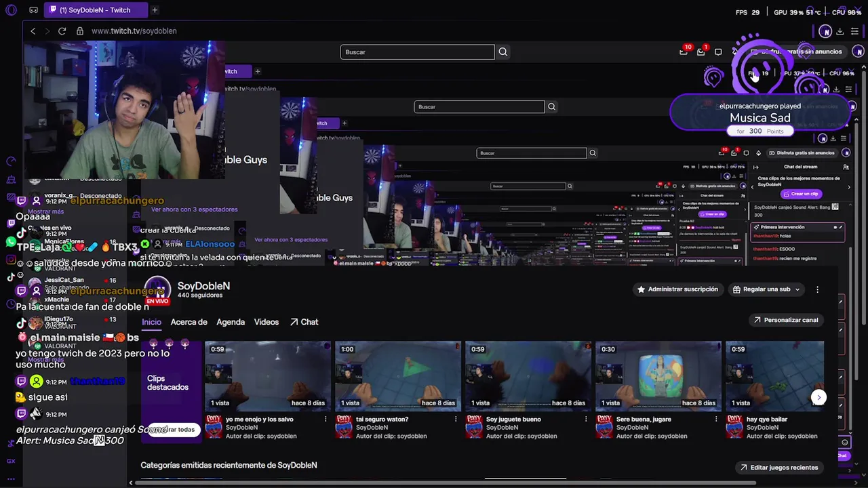Open the sidebar three-dots setup menu
The height and width of the screenshot is (488, 868).
[x=11, y=478]
